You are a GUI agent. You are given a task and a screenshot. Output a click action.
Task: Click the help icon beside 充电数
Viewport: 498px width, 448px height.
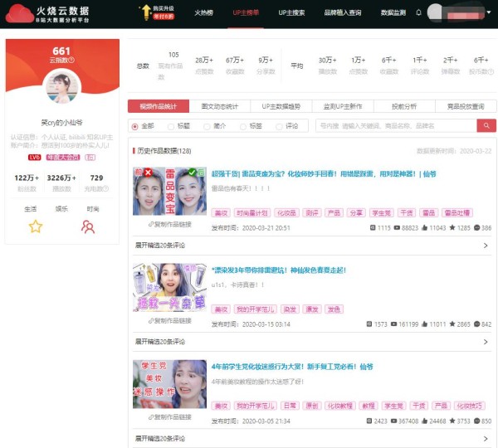point(105,189)
